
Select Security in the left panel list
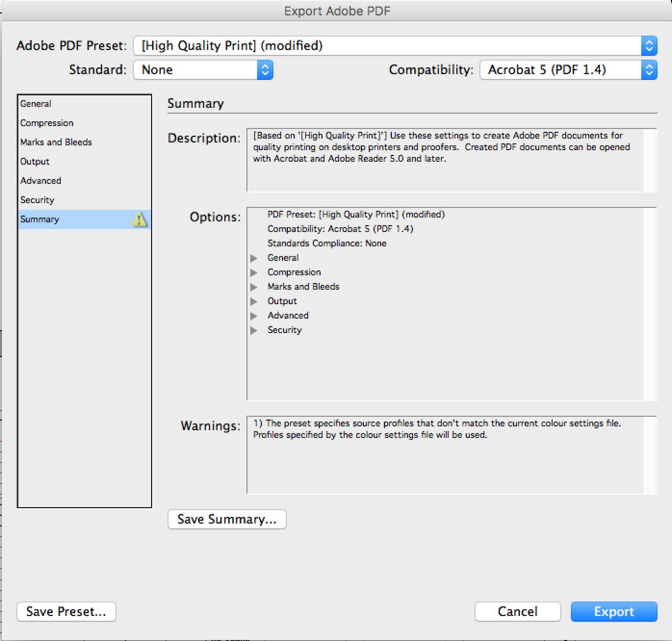(84, 200)
